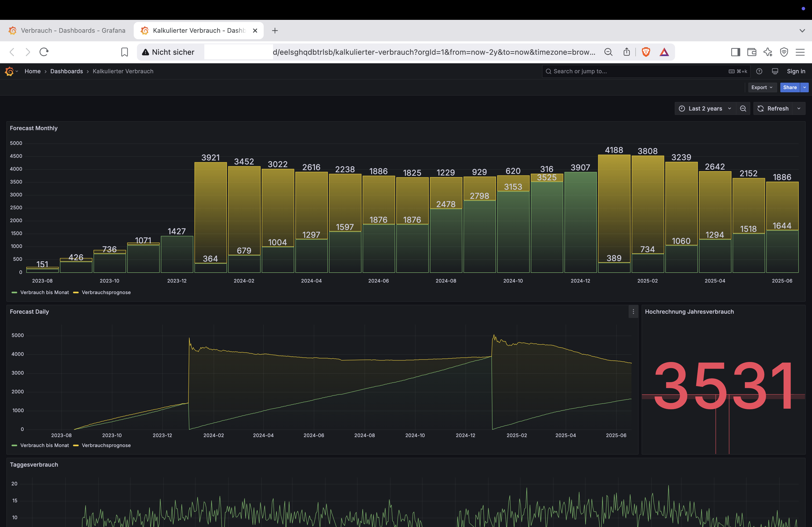Bookmark this page icon

point(125,52)
